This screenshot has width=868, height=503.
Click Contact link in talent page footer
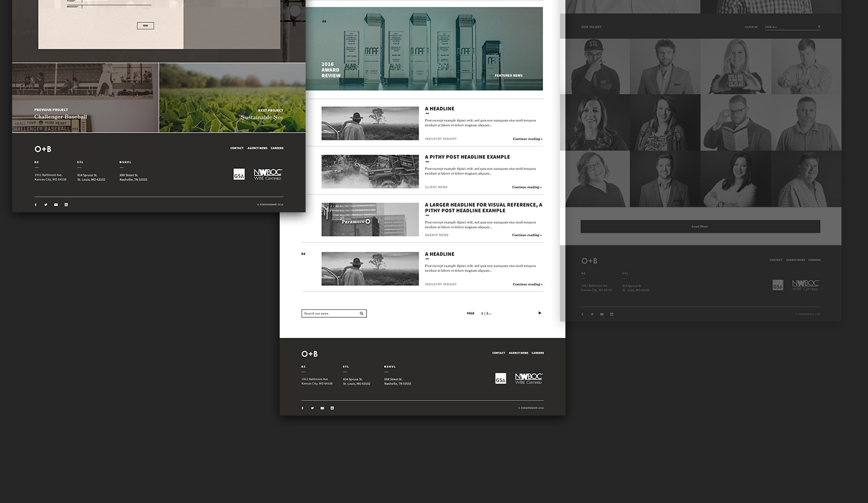click(x=776, y=260)
